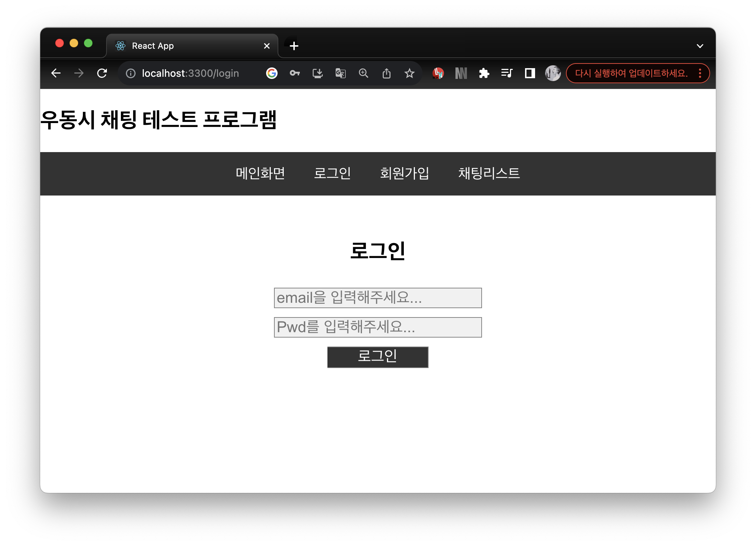This screenshot has width=756, height=546.
Task: Bookmark page with star icon
Action: click(409, 73)
